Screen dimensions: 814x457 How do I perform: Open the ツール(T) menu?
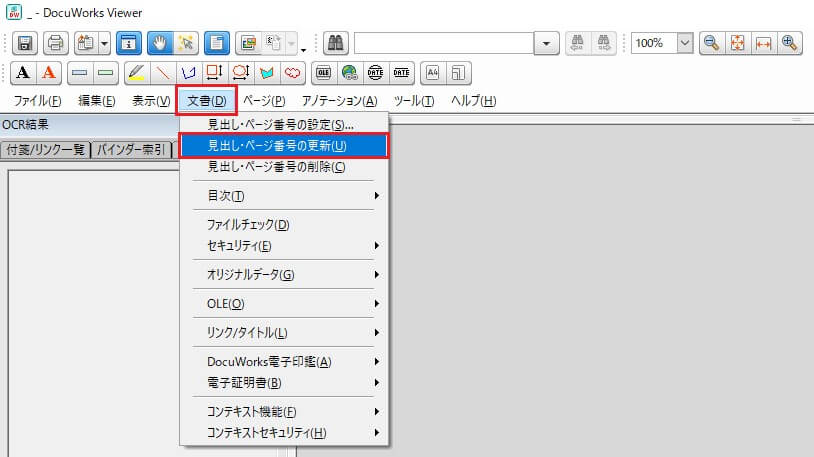[x=414, y=100]
